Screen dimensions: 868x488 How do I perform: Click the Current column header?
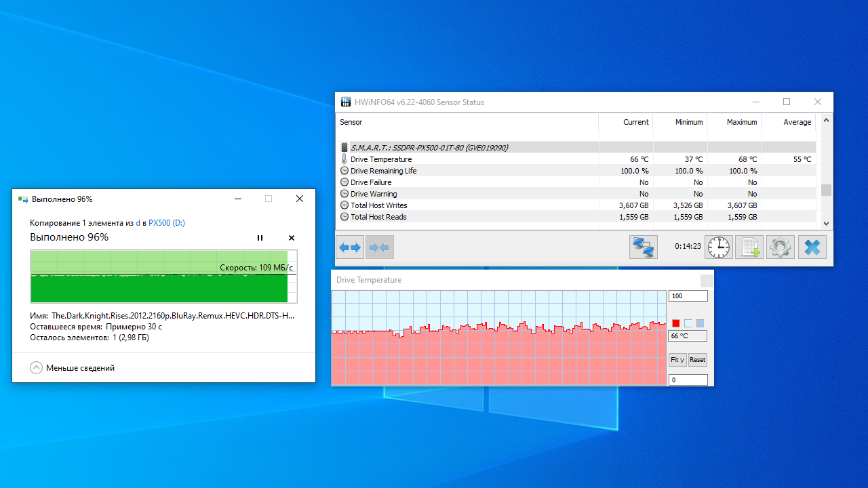(626, 122)
